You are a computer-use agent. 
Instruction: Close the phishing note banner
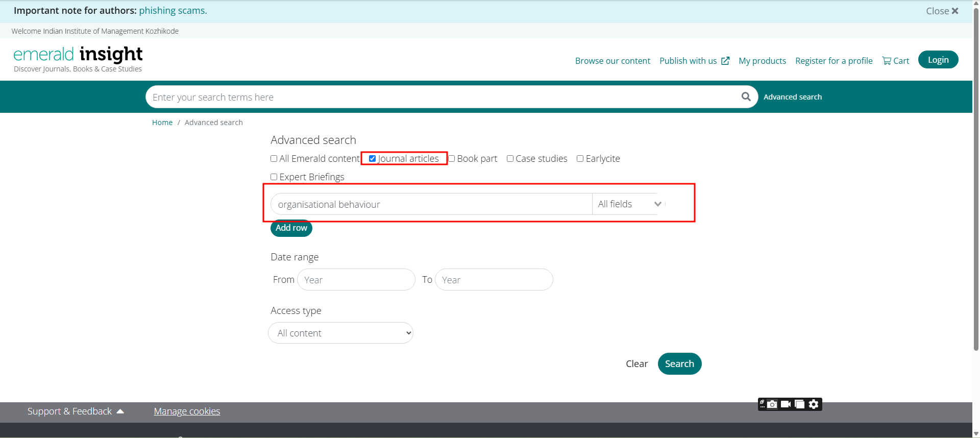[x=942, y=11]
